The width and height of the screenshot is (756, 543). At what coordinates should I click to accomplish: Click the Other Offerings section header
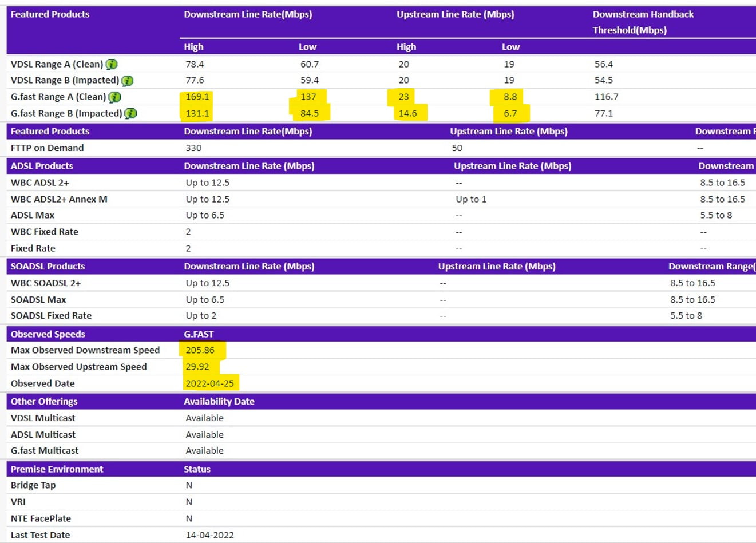click(x=44, y=401)
